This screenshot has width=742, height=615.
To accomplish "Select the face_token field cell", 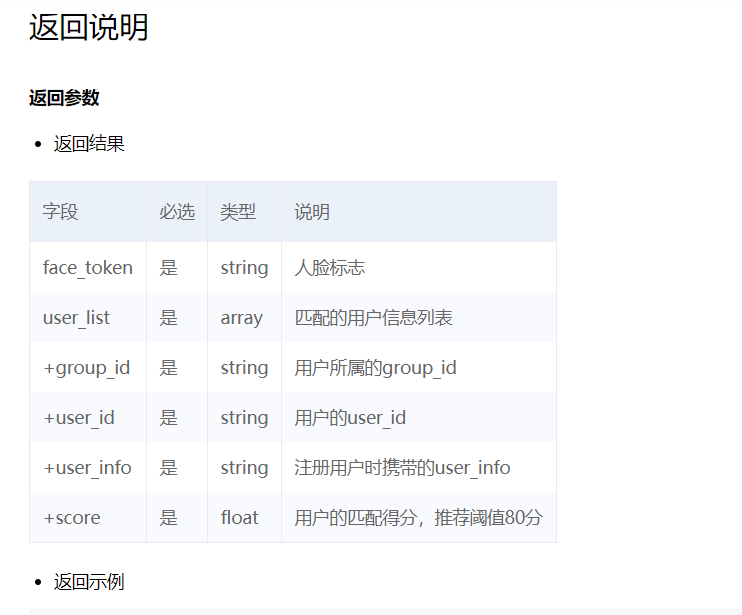I will click(x=88, y=268).
